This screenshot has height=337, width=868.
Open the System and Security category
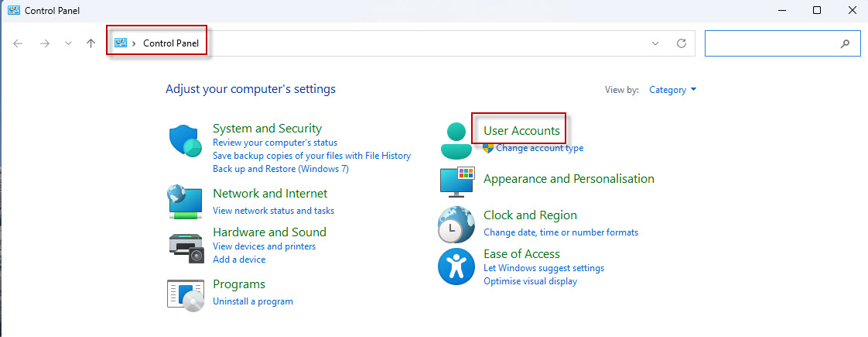tap(268, 128)
